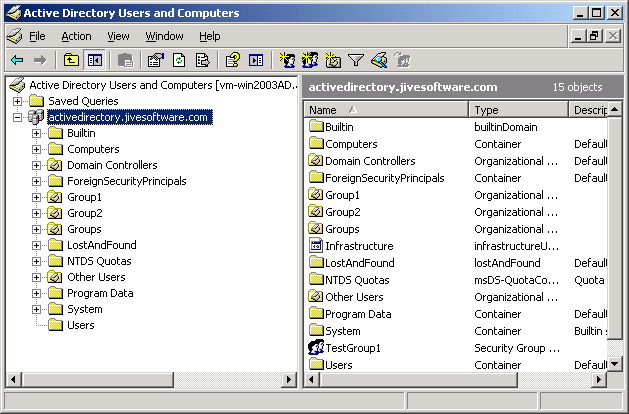Click the Back arrow in toolbar

17,60
